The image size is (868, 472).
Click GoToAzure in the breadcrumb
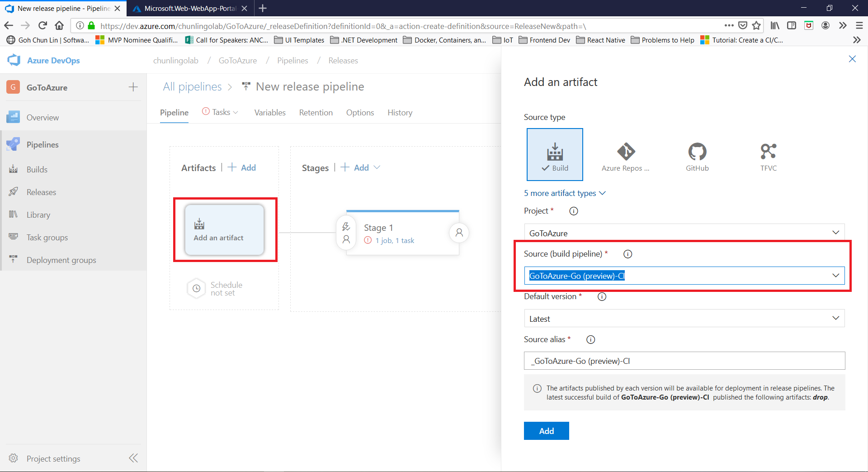point(238,61)
